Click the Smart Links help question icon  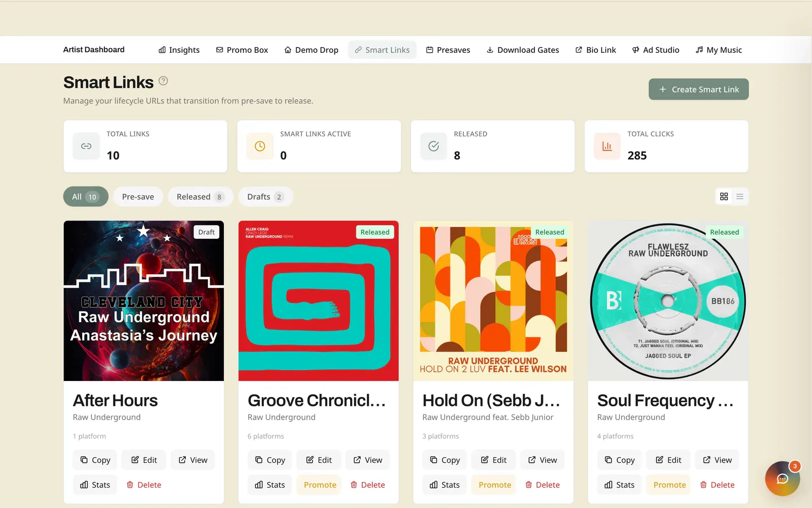[x=163, y=81]
